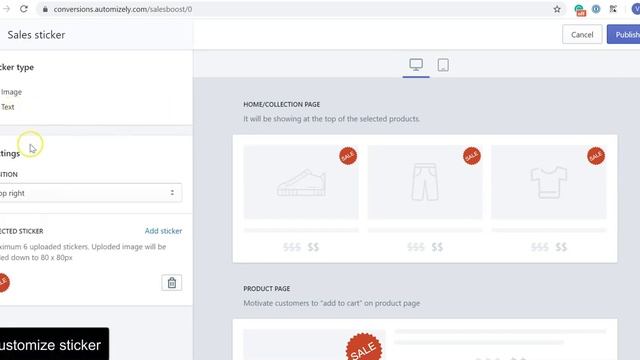Screen dimensions: 640x360
Task: View site info via lock icon
Action: click(x=45, y=9)
